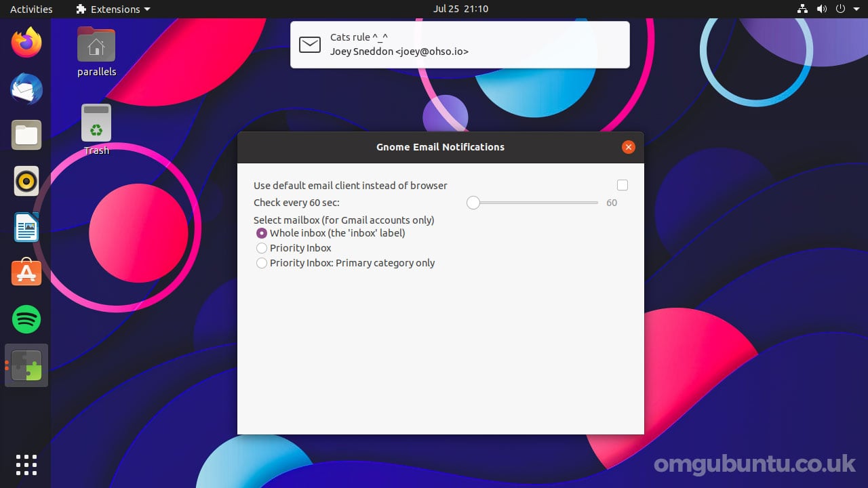The height and width of the screenshot is (488, 868).
Task: Open Firefox from the dock
Action: [x=26, y=43]
